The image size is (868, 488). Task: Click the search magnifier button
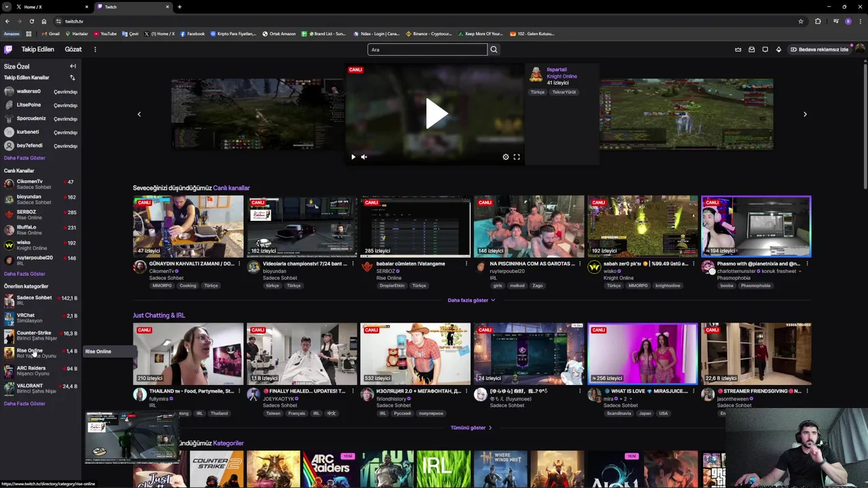494,49
